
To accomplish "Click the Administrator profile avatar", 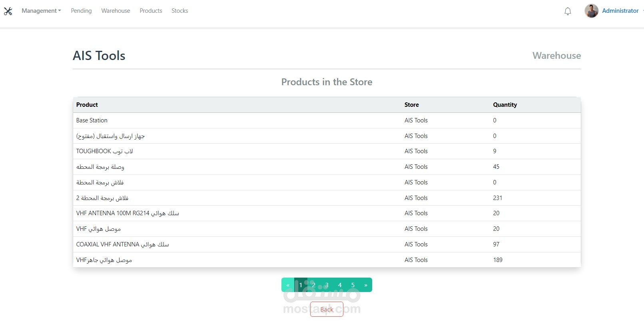I will coord(591,11).
